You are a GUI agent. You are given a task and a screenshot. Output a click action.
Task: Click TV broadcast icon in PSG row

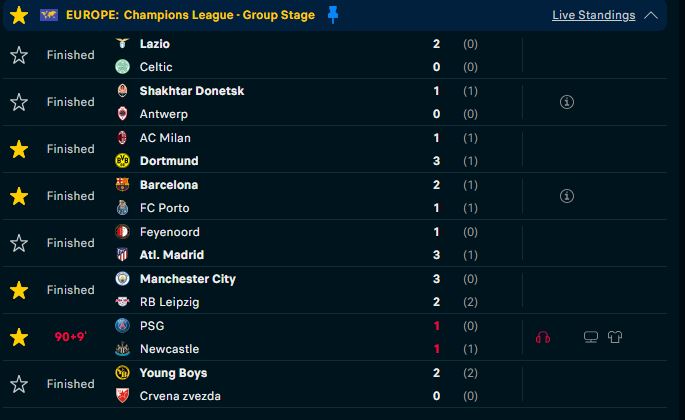(x=591, y=337)
